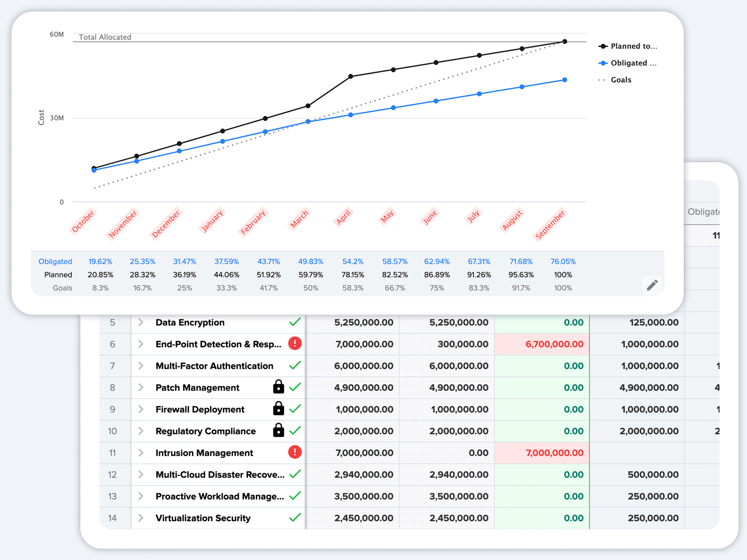Open the Intrusion Management item name
This screenshot has height=560, width=747.
coord(204,453)
